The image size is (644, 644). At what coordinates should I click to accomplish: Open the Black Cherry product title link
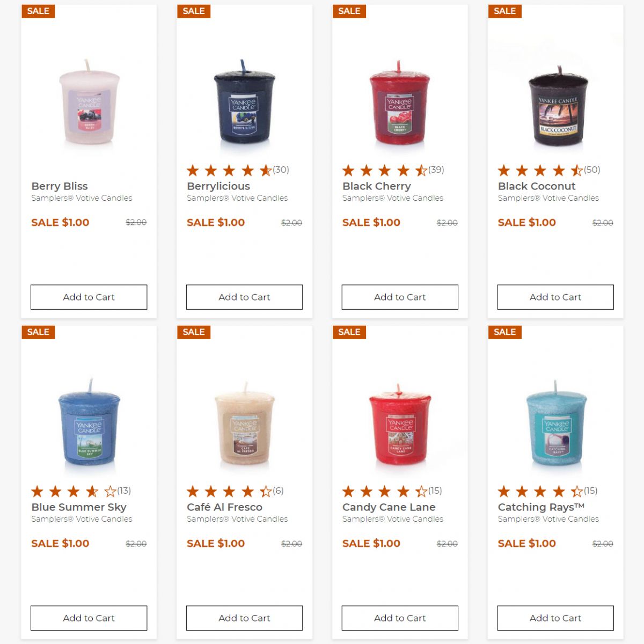[x=377, y=186]
